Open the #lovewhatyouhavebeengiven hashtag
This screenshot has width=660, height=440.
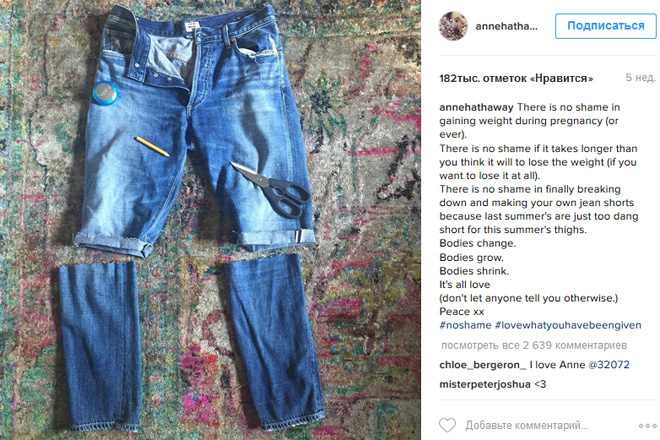568,325
